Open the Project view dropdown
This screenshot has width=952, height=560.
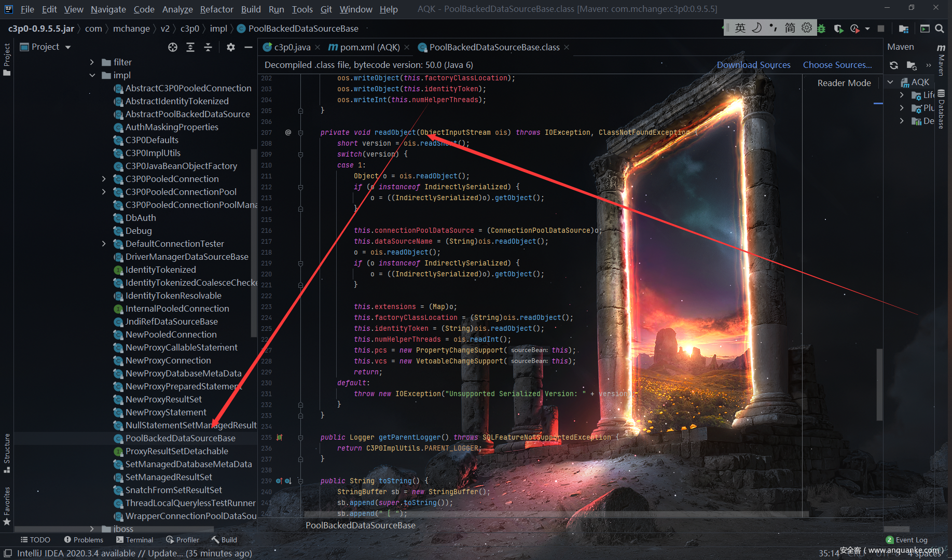coord(68,47)
